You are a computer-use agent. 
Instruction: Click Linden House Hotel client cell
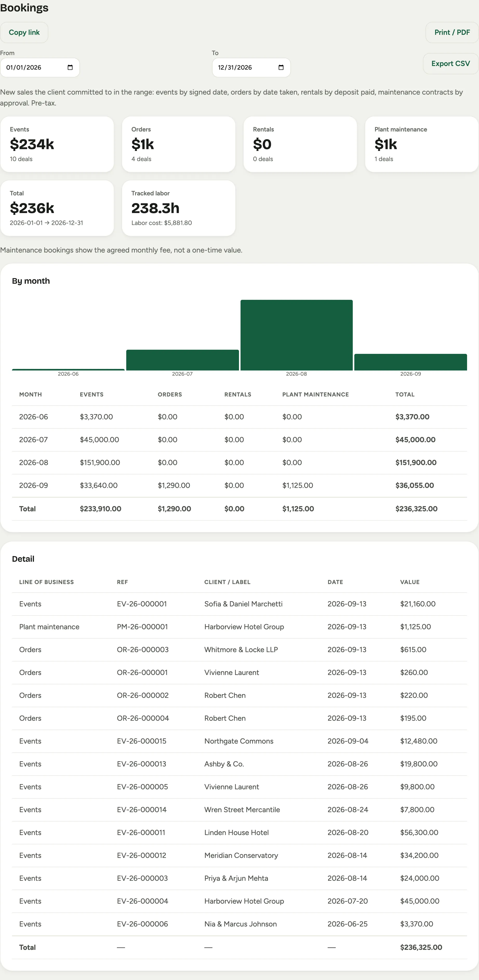coord(236,832)
